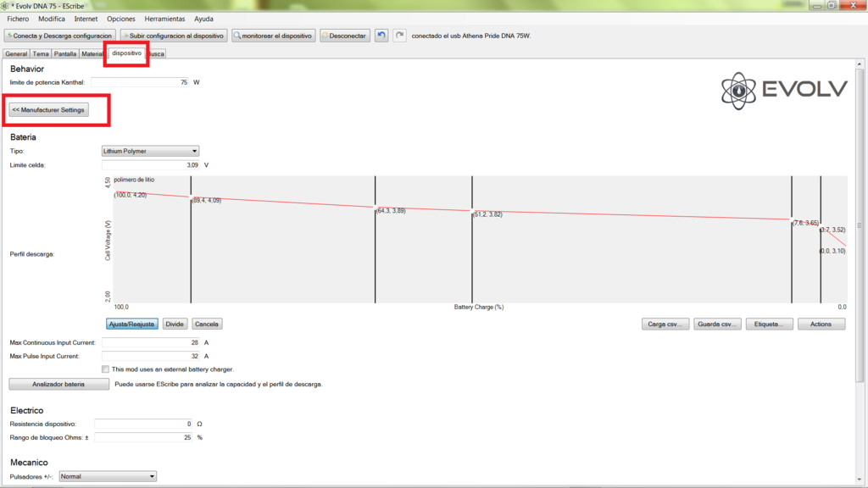
Task: Click the EScribe app icon in title bar
Action: click(5, 6)
